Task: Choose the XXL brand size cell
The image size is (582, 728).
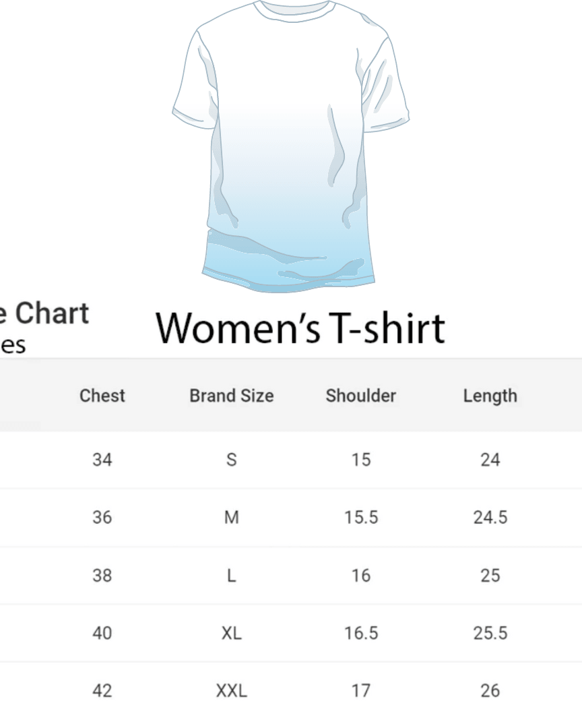Action: [232, 691]
